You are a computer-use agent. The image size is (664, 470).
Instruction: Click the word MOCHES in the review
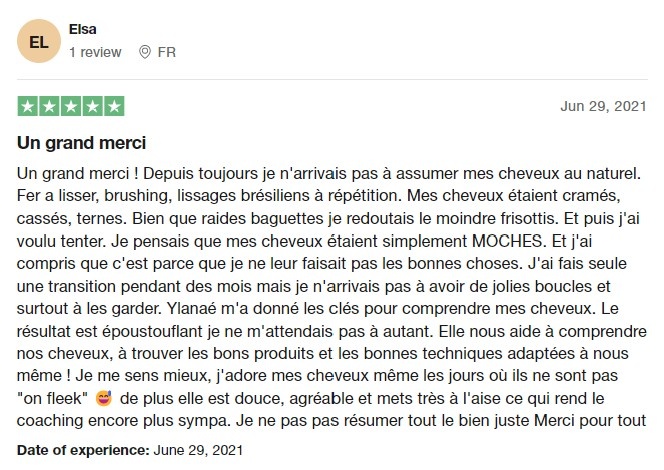tap(507, 241)
